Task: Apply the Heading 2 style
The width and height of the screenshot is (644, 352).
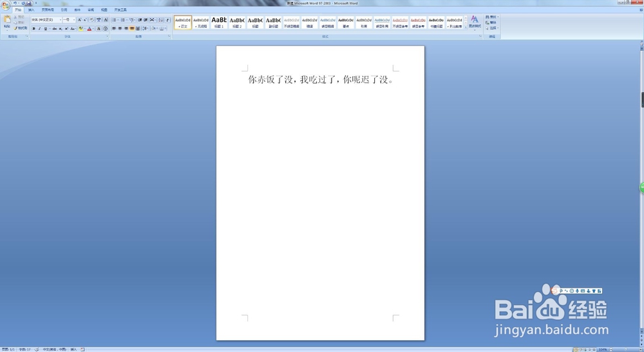Action: click(237, 22)
